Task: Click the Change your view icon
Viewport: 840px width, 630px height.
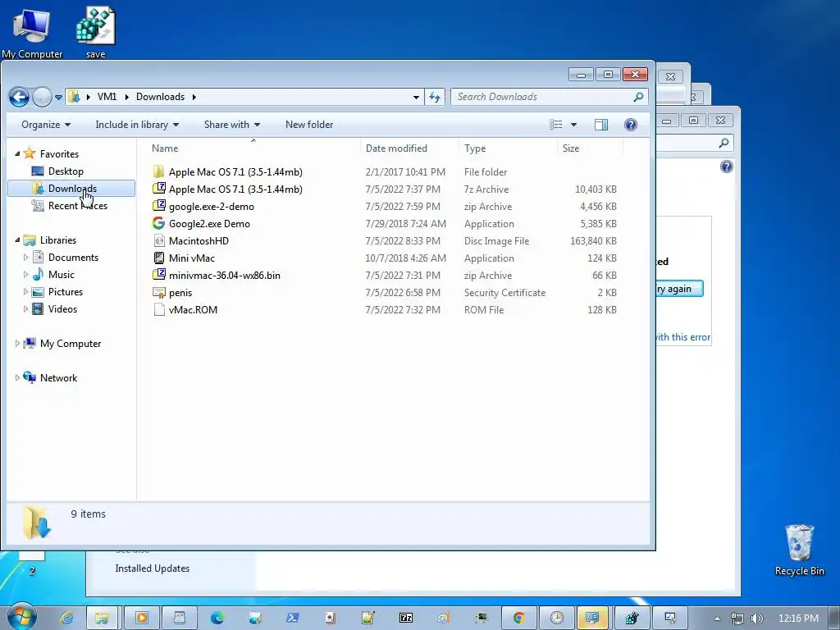Action: pyautogui.click(x=555, y=125)
